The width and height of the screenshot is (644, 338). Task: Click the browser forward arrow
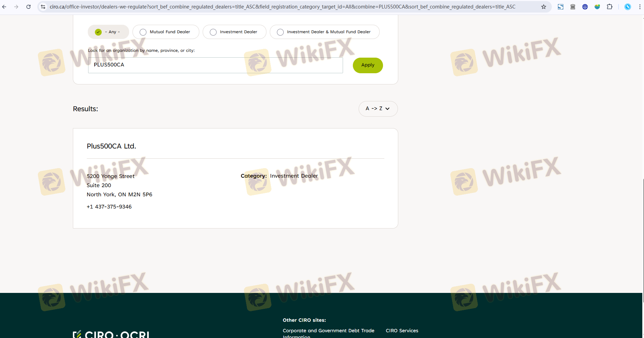coord(16,7)
